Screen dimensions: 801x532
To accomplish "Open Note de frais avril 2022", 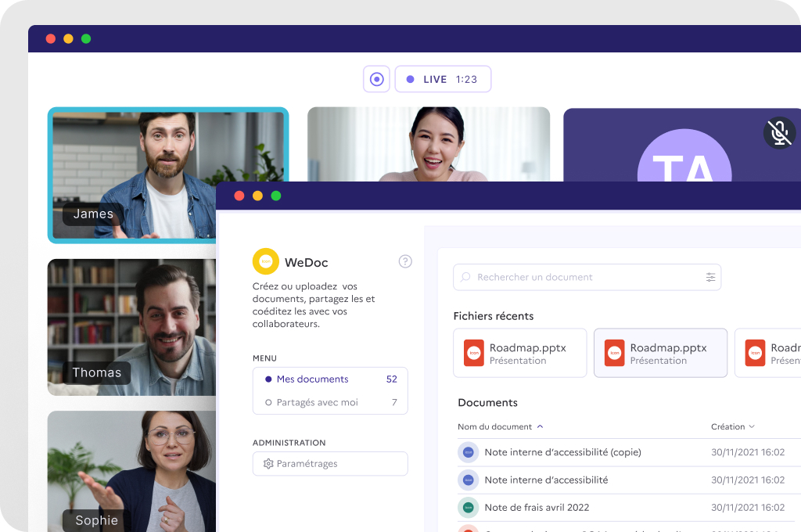I will (x=629, y=508).
